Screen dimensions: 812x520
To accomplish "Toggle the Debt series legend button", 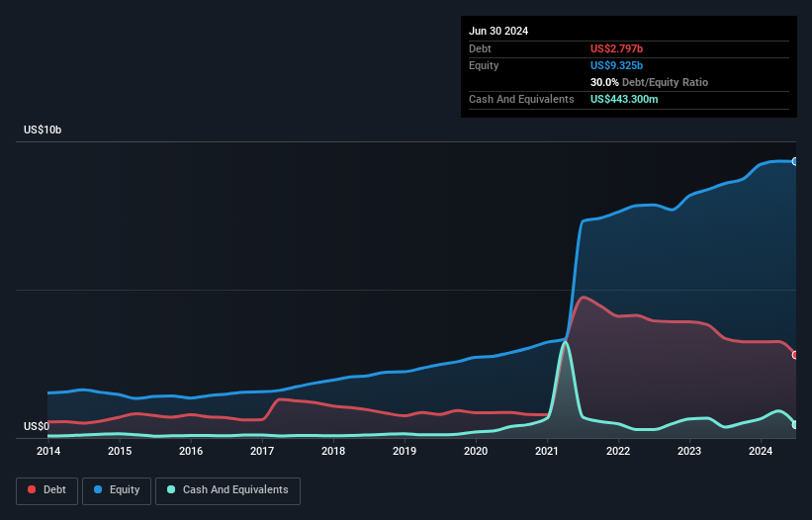I will point(47,490).
